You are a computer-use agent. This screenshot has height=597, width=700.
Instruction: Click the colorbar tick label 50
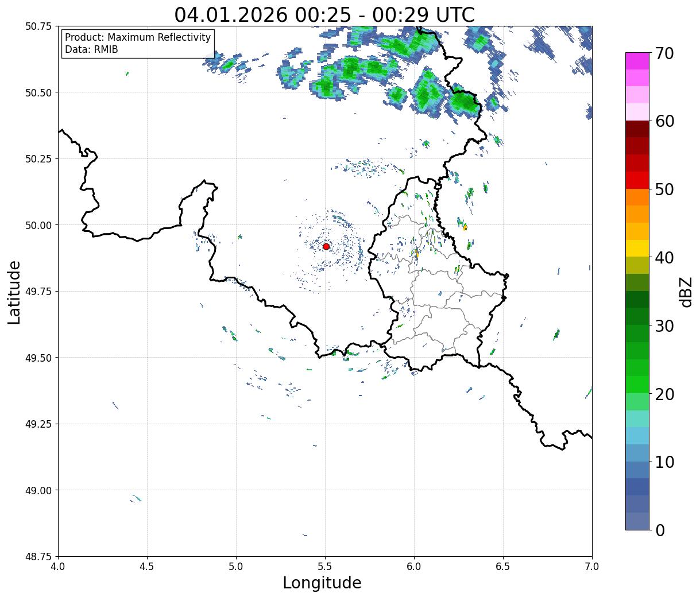664,189
